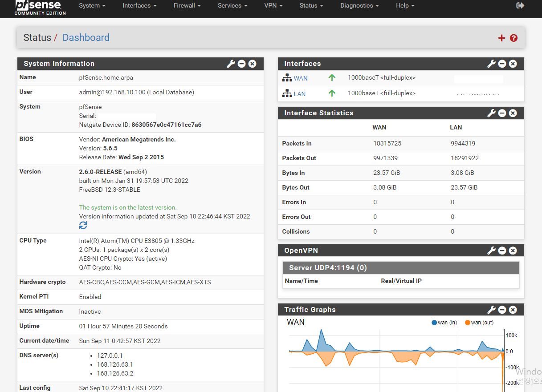
Task: Click the Hardware crypto algorithms value
Action: [145, 282]
